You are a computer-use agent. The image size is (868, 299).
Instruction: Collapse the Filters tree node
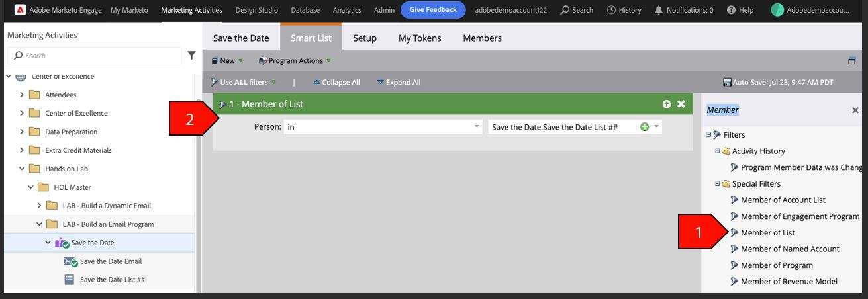point(708,135)
